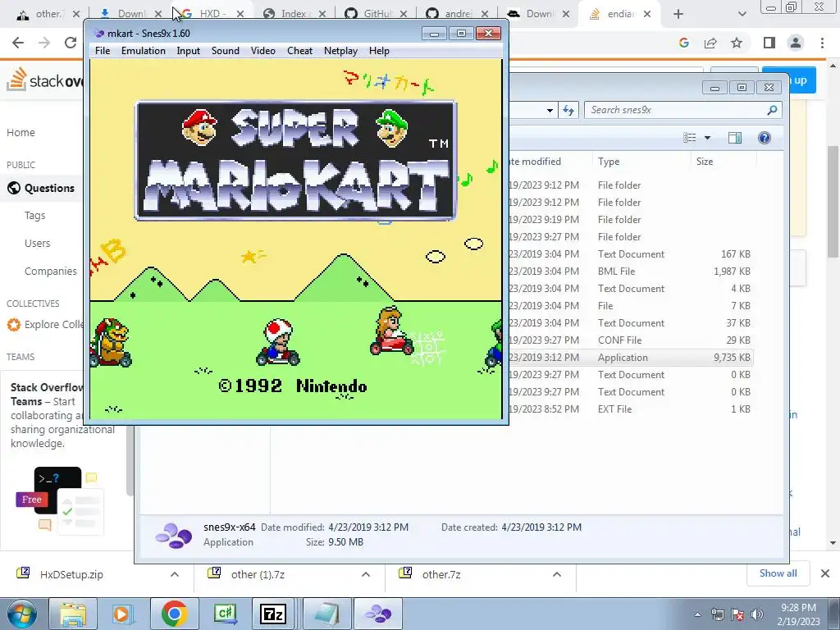Click the Explorer refresh address button

(x=568, y=111)
